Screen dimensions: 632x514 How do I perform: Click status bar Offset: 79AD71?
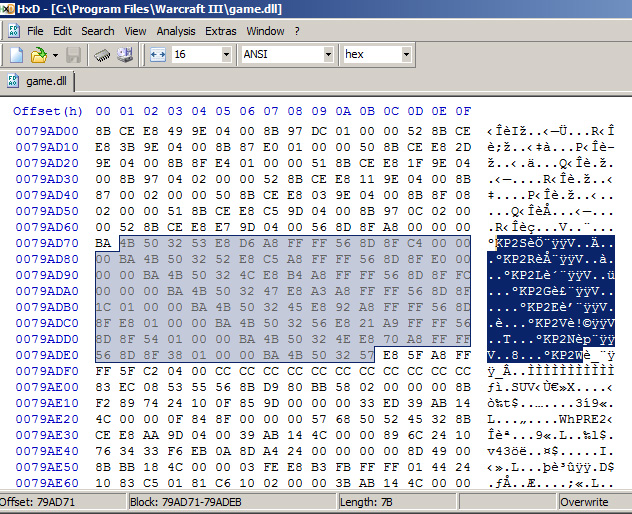click(x=37, y=502)
